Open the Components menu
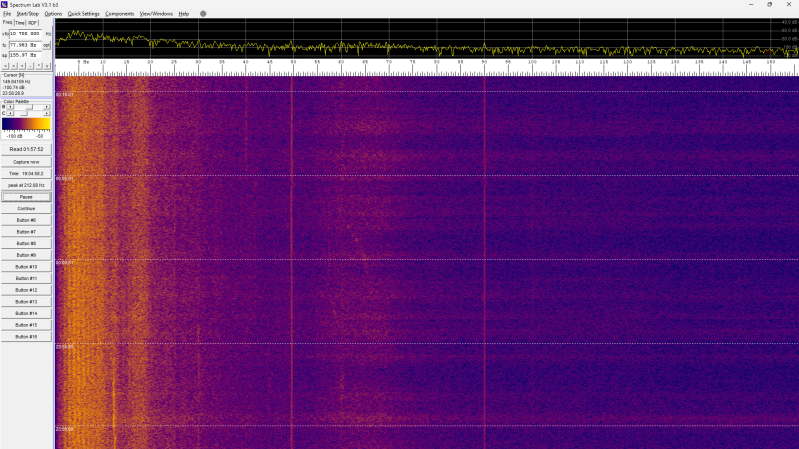Viewport: 799px width, 449px height. coord(119,14)
